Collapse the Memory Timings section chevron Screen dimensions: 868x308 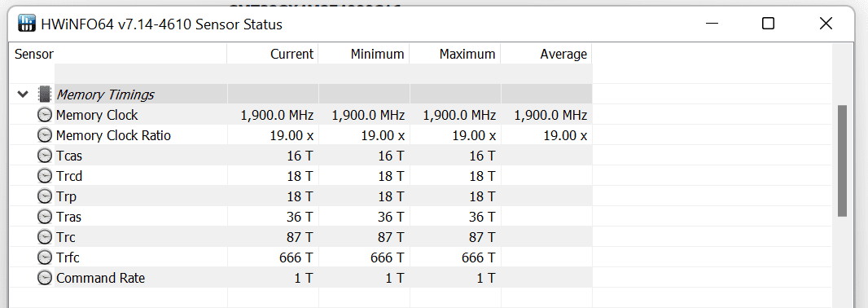coord(23,95)
